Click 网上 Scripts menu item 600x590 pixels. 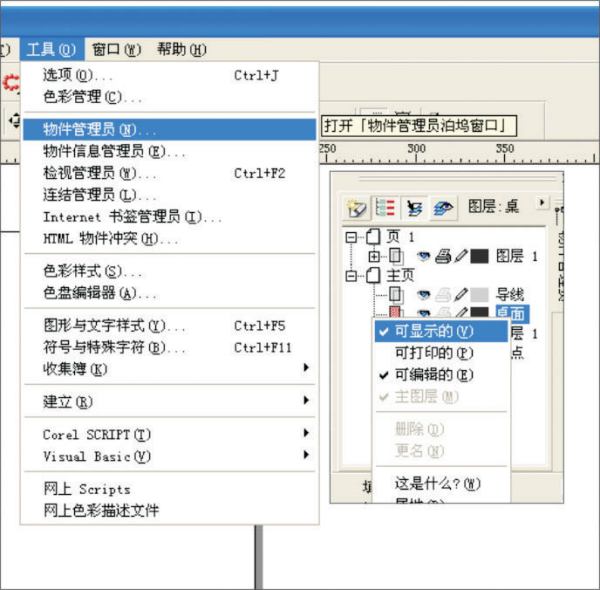(168, 489)
